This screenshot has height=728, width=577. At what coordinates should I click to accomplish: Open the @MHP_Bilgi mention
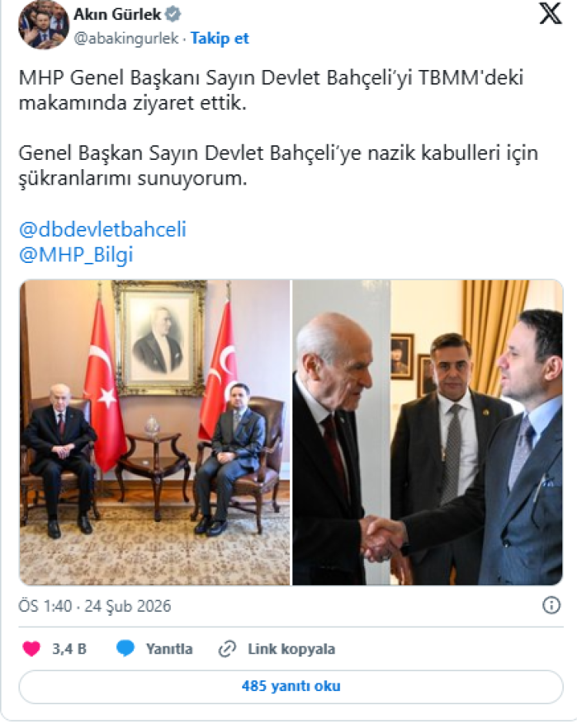76,255
